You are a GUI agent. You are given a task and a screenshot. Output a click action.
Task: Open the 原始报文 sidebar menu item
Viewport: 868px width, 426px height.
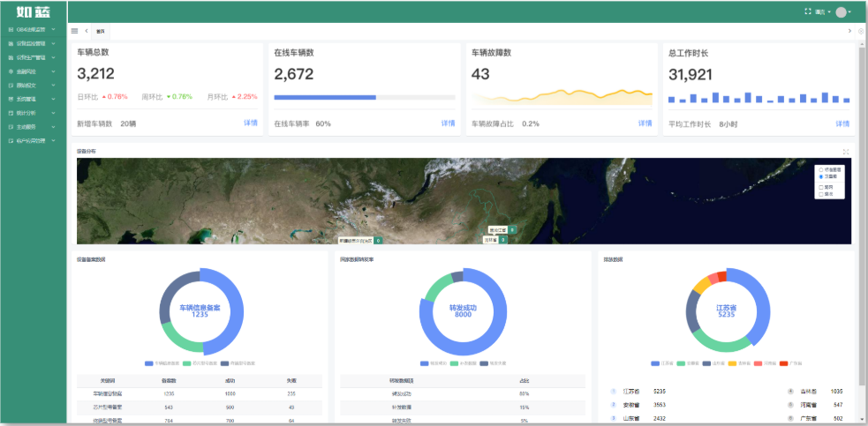coord(31,85)
